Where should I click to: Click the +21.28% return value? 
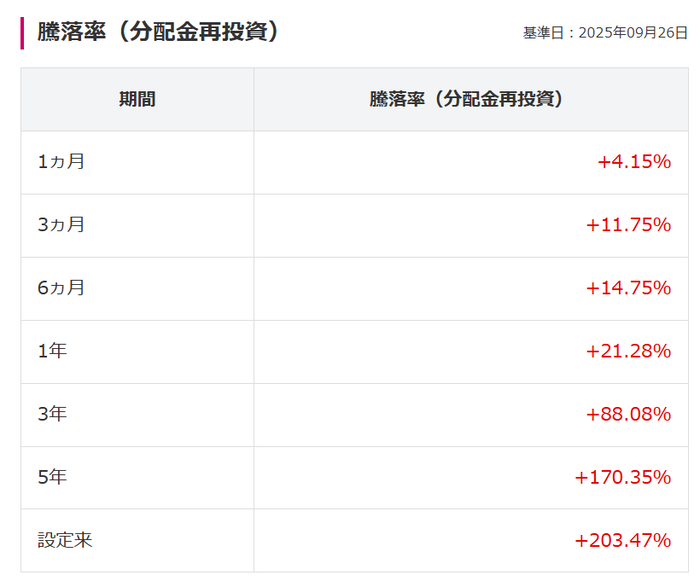(628, 351)
